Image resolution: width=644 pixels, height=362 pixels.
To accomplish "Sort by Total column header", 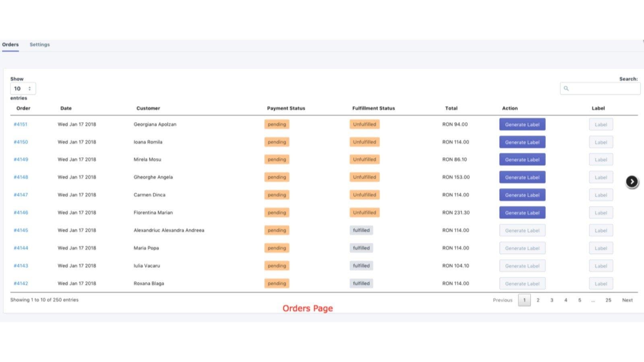I will click(451, 108).
